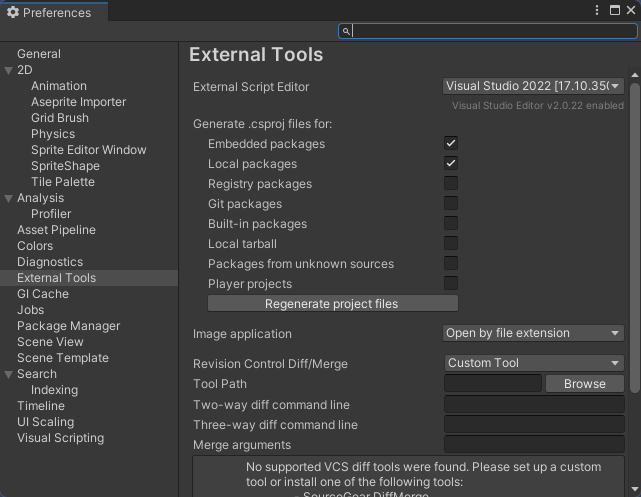The image size is (641, 497).
Task: Click the Tool Path input field
Action: (493, 384)
